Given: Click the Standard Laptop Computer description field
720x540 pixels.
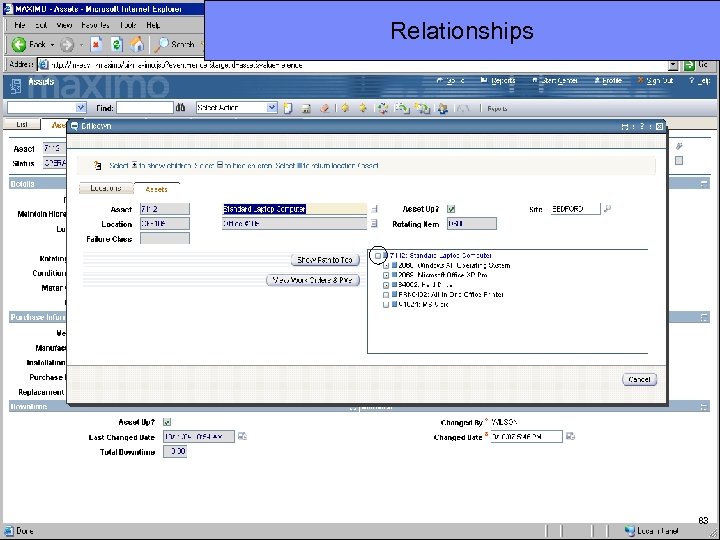Looking at the screenshot, I should tap(295, 209).
